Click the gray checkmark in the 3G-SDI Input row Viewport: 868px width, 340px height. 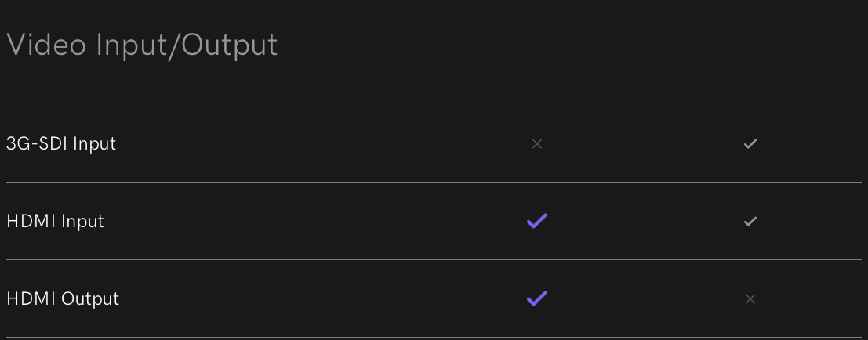750,143
